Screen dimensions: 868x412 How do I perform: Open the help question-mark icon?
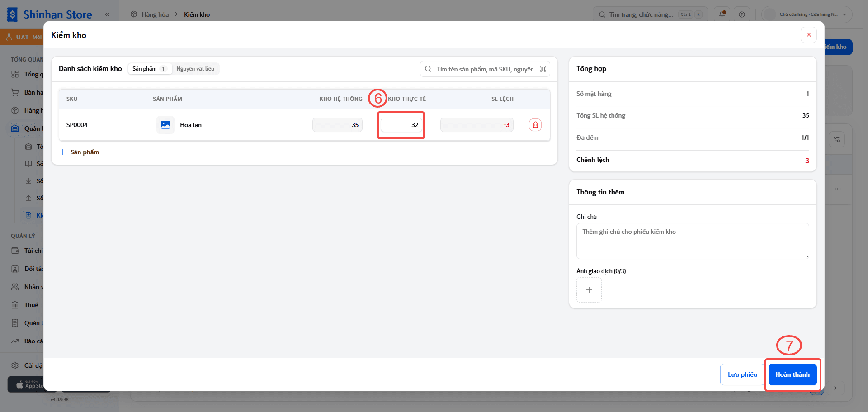pos(742,14)
